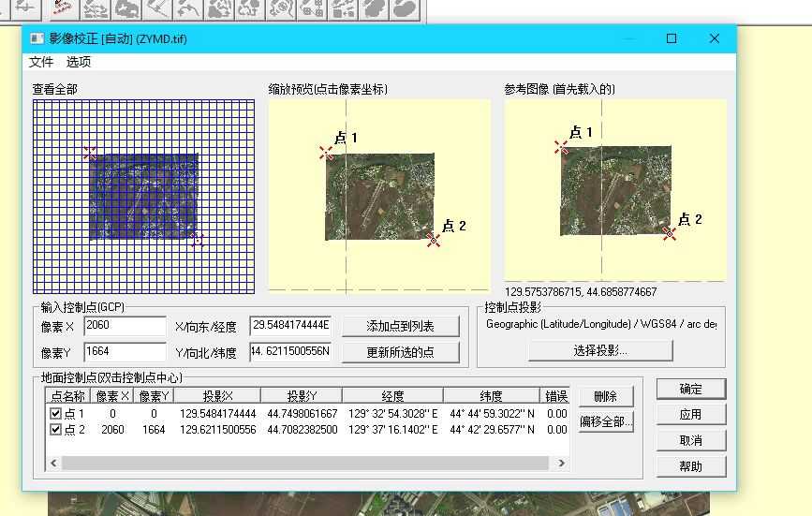Click the GCP list scroll-left arrow
This screenshot has width=812, height=516.
(x=53, y=464)
